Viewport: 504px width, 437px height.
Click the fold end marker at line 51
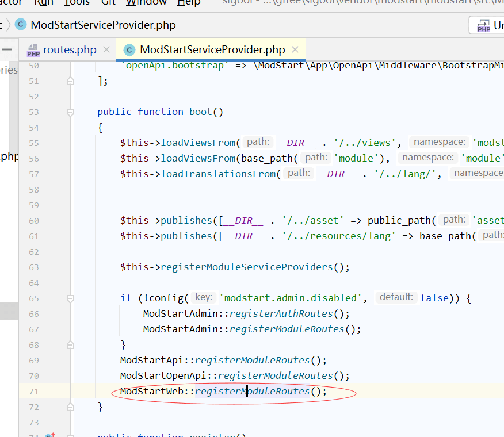pyautogui.click(x=71, y=81)
